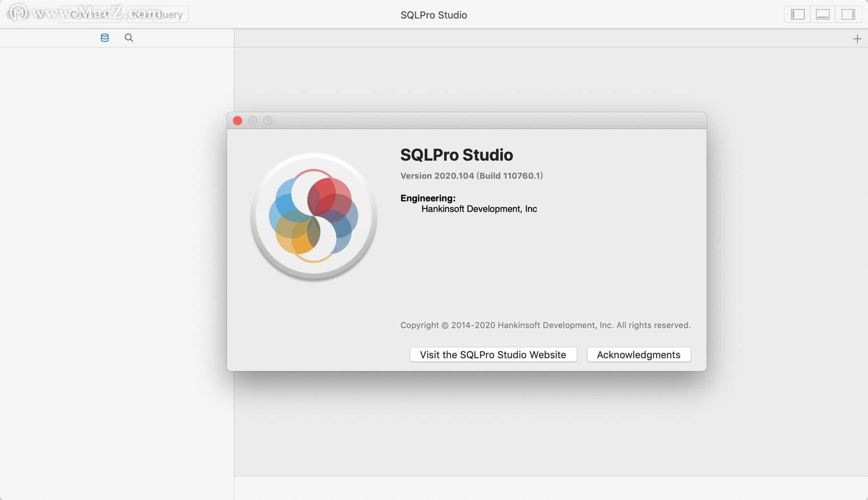Close the About SQLPro Studio dialog
The width and height of the screenshot is (868, 500).
pyautogui.click(x=237, y=121)
